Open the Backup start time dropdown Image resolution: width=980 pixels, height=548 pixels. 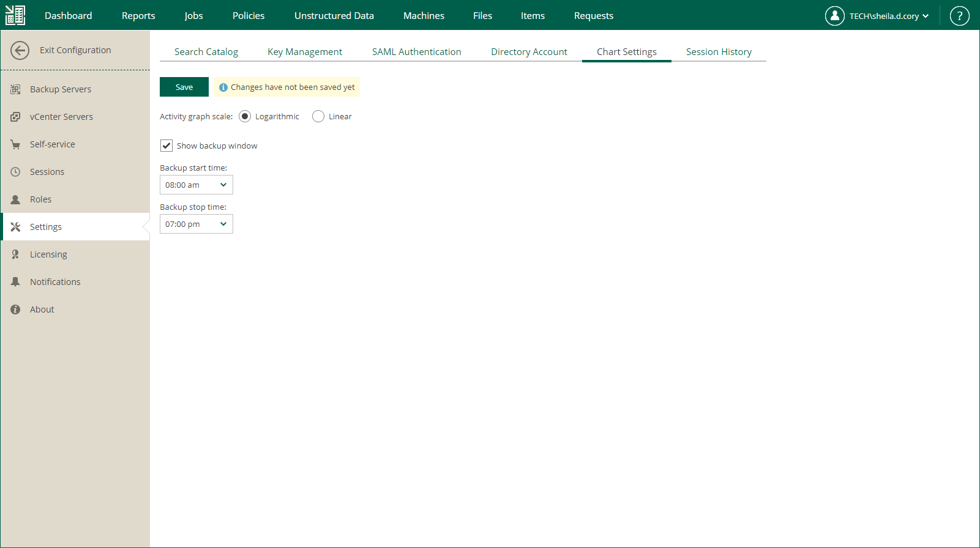196,185
